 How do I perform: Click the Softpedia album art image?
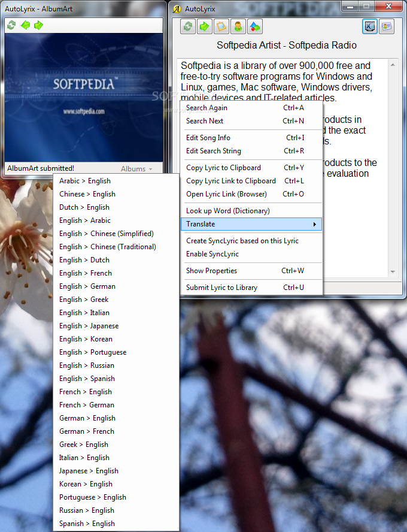83,98
